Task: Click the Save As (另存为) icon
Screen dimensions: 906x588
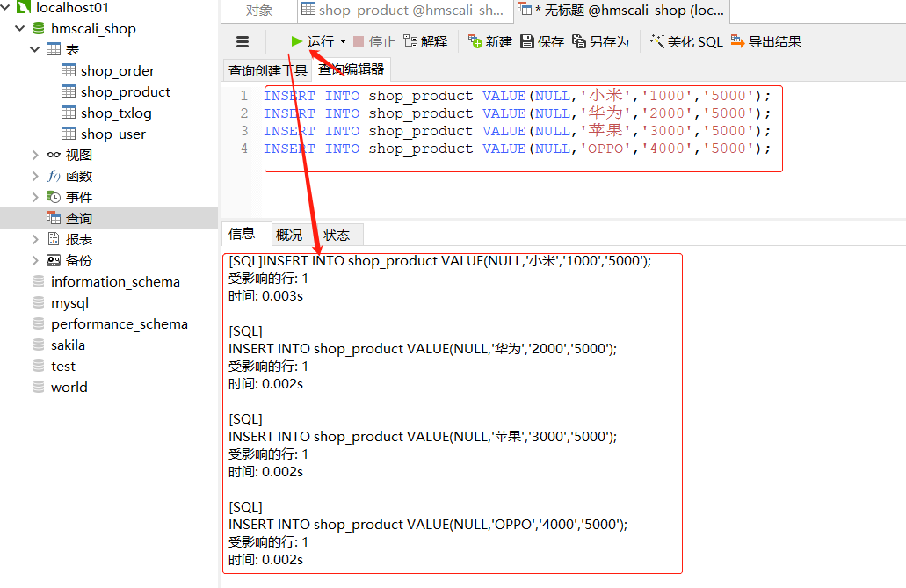Action: click(x=579, y=41)
